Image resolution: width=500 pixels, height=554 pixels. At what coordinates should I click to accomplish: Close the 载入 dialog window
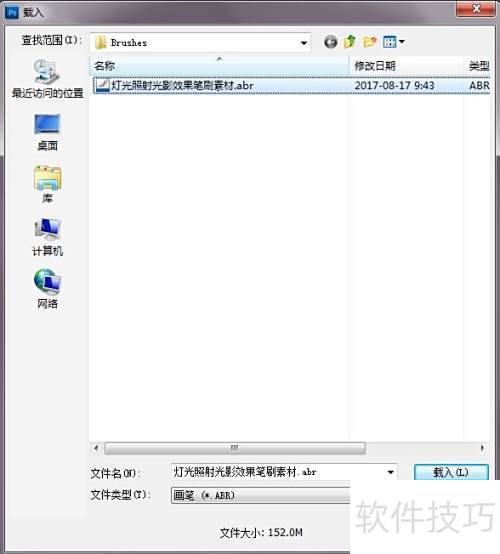tap(476, 8)
